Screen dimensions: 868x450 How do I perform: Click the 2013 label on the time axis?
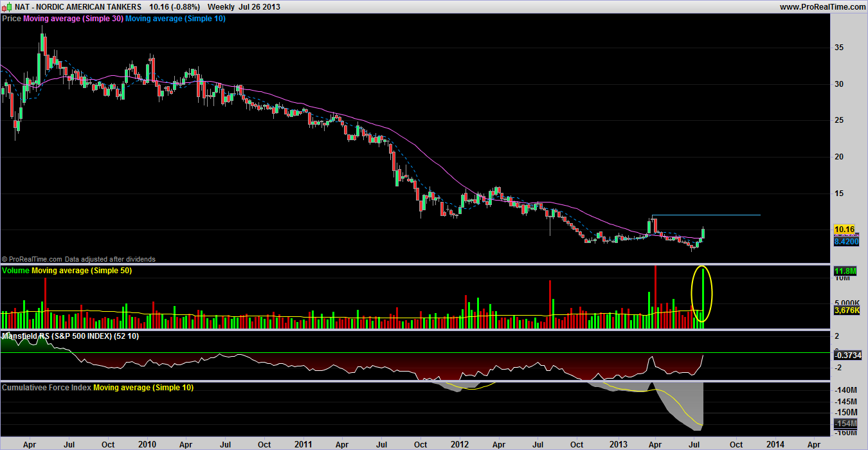click(x=619, y=444)
